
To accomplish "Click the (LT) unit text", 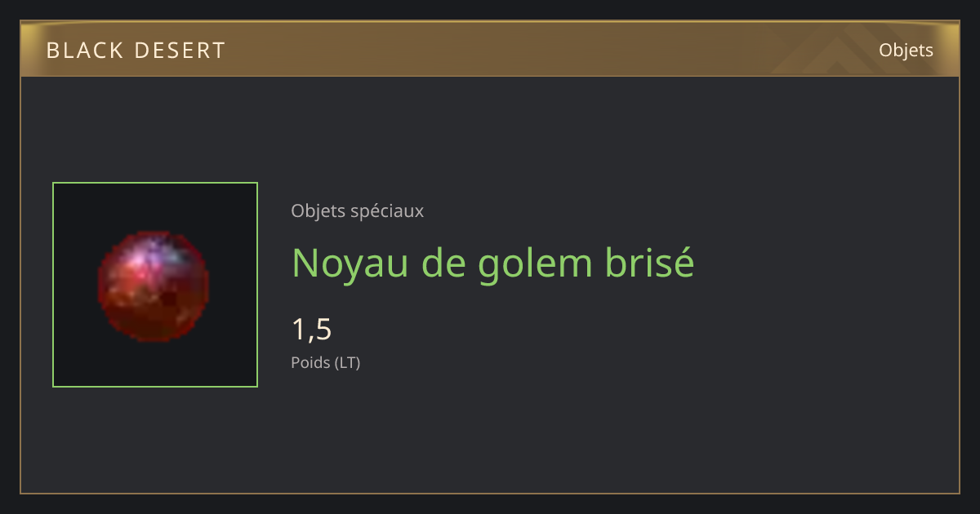I will (347, 363).
